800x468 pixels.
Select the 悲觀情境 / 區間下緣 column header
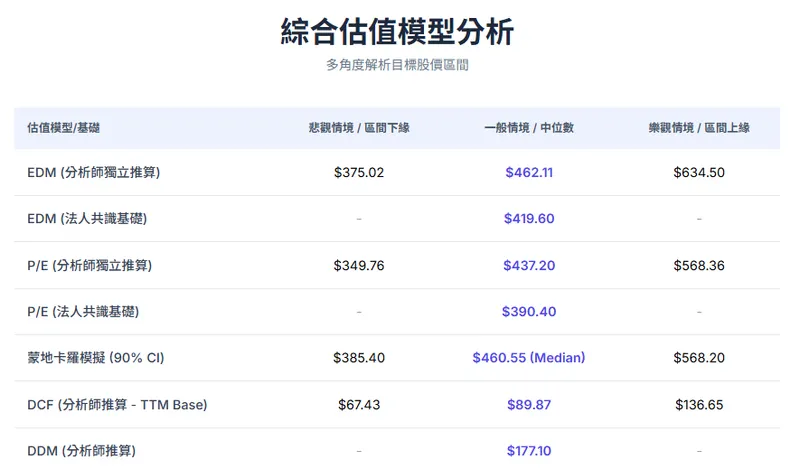[x=359, y=128]
